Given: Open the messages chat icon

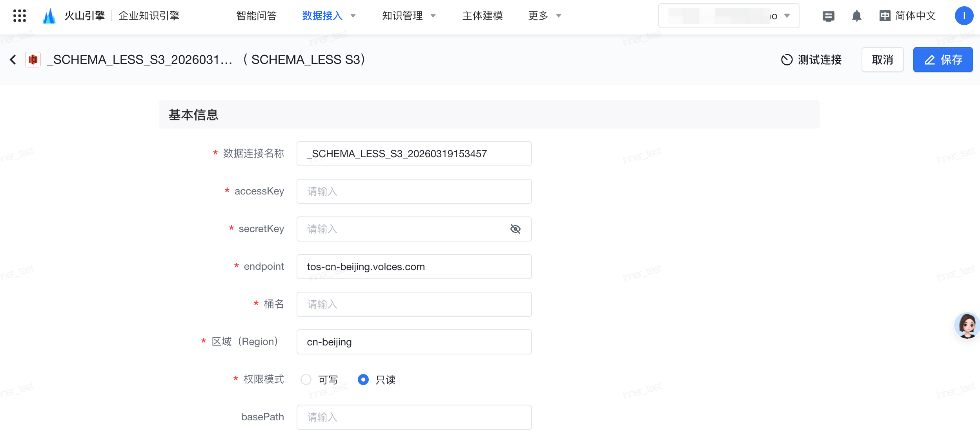Looking at the screenshot, I should [x=828, y=16].
